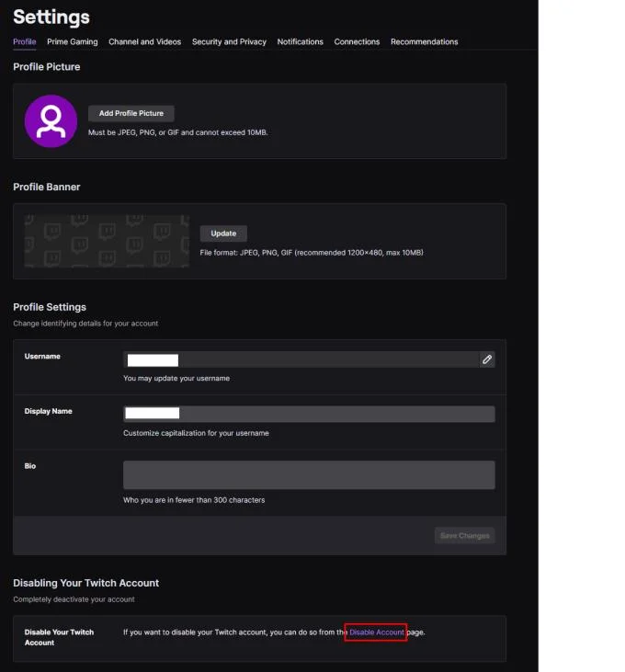Click the 'Must be JPEG, PNG, or GIF' note
Image resolution: width=625 pixels, height=672 pixels.
point(177,133)
